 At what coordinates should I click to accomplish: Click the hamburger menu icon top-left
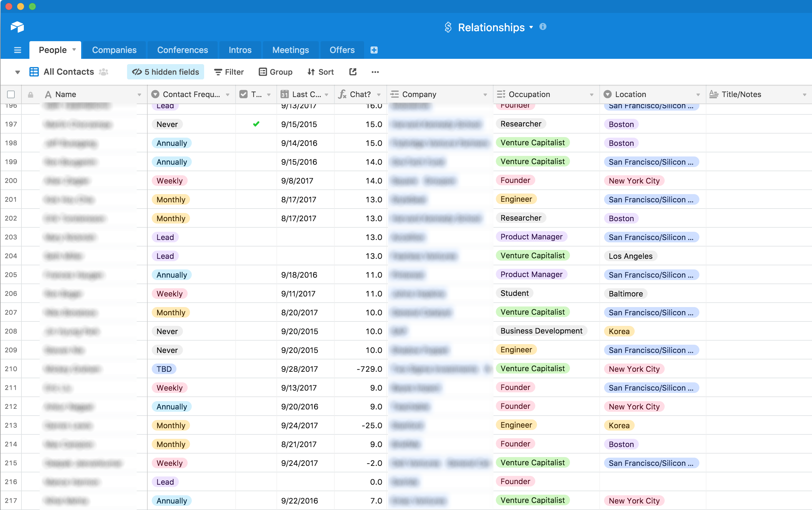click(16, 50)
